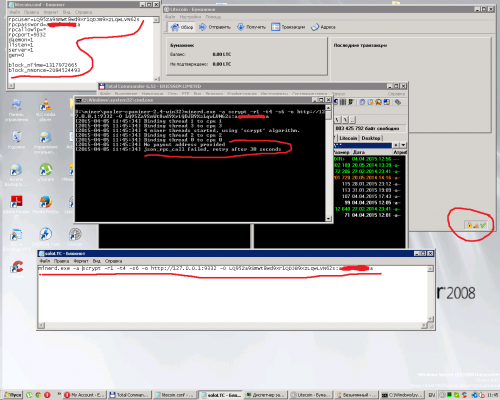Viewport: 500px width, 400px height.
Task: Switch to the Litecoin tab in Total Commander
Action: (348, 138)
